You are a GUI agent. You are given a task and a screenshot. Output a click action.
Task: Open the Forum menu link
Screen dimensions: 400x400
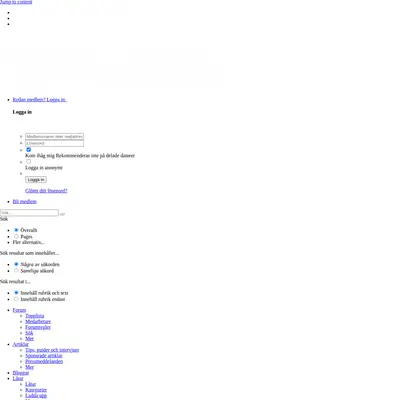click(x=19, y=310)
